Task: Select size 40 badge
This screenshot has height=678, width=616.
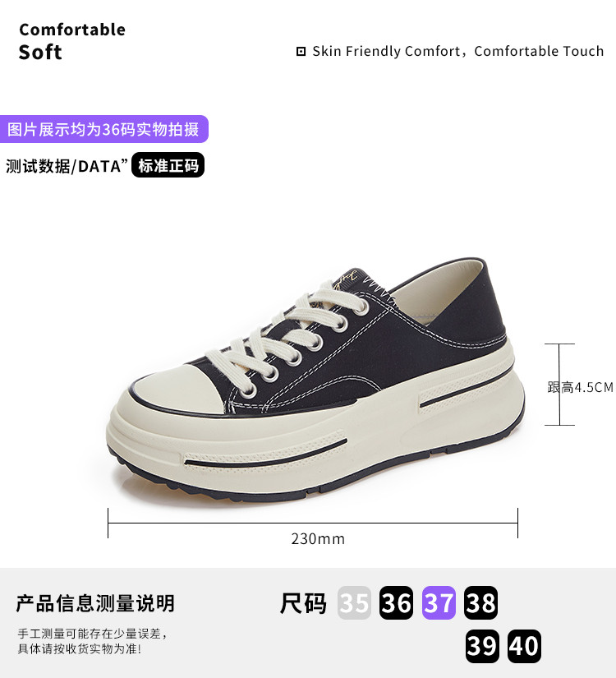Action: click(x=524, y=646)
